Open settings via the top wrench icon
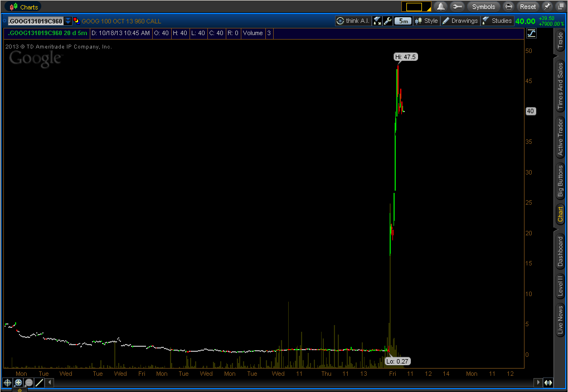 coord(457,7)
